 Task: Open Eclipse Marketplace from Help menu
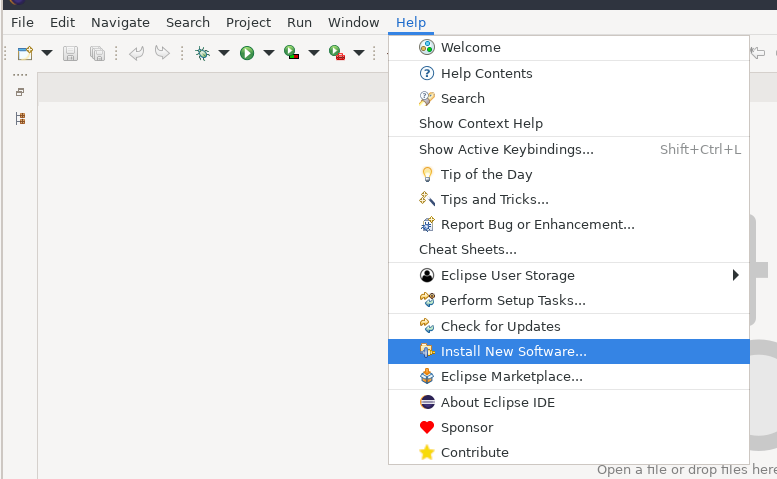point(511,377)
